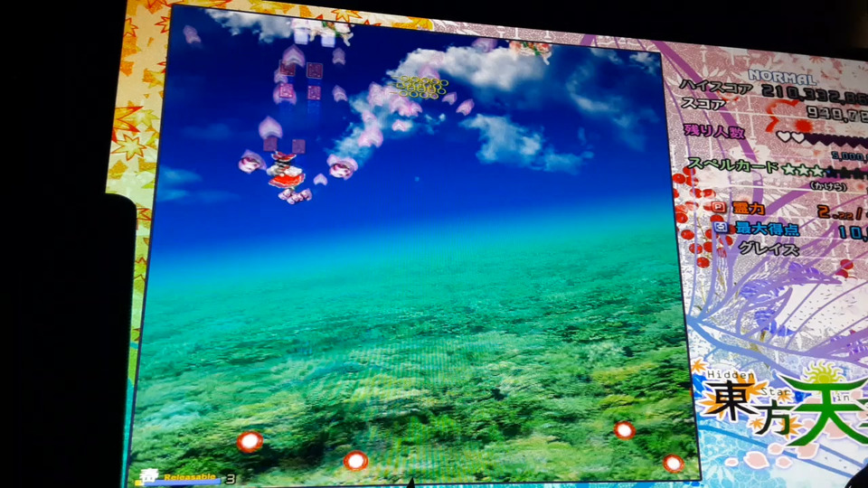868x488 pixels.
Task: Click the (かけら) text
Action: pos(828,186)
